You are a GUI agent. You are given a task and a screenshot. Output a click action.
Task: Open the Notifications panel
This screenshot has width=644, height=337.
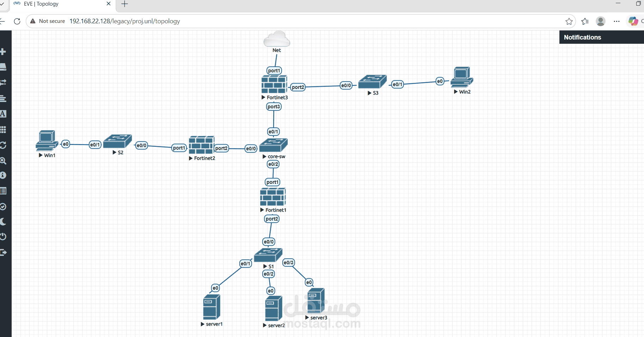(601, 37)
